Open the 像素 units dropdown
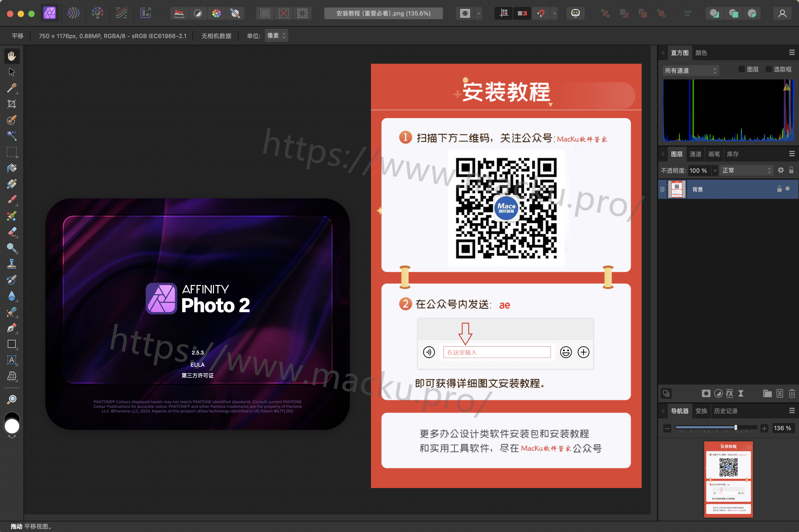This screenshot has width=799, height=532. [277, 36]
